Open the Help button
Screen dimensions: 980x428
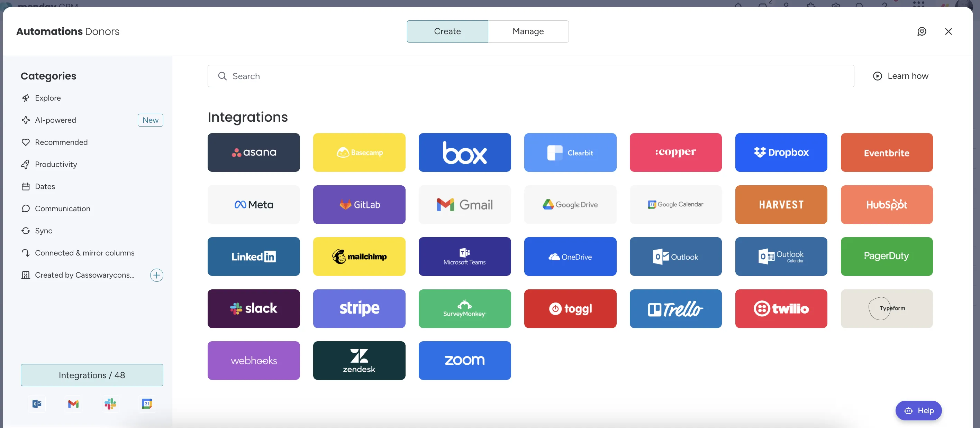918,410
